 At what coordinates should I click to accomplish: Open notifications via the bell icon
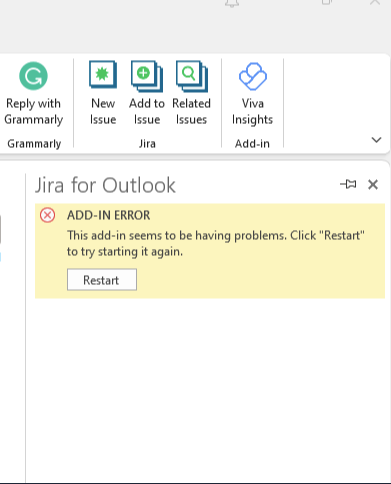click(232, 3)
